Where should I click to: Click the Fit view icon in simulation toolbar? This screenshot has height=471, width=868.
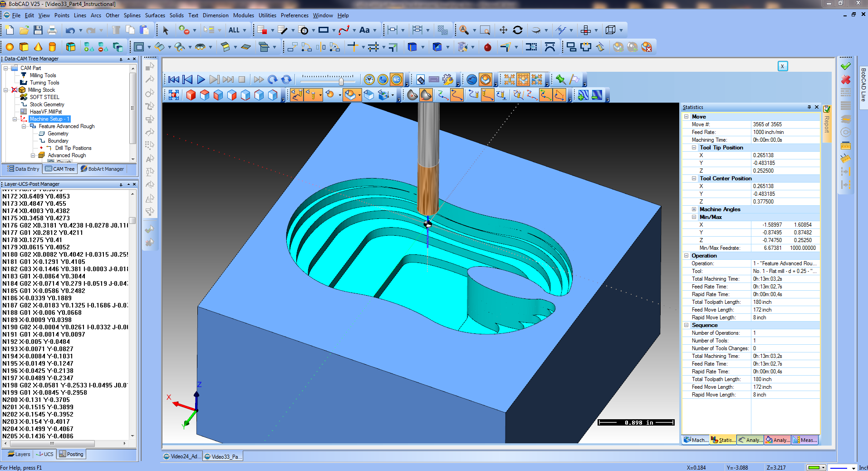[174, 94]
